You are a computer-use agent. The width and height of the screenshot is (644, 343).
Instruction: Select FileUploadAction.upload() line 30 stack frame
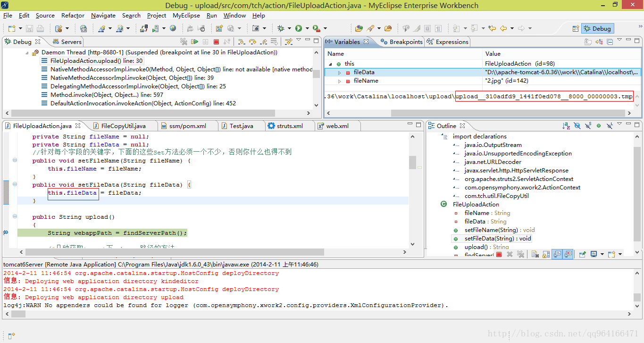92,61
